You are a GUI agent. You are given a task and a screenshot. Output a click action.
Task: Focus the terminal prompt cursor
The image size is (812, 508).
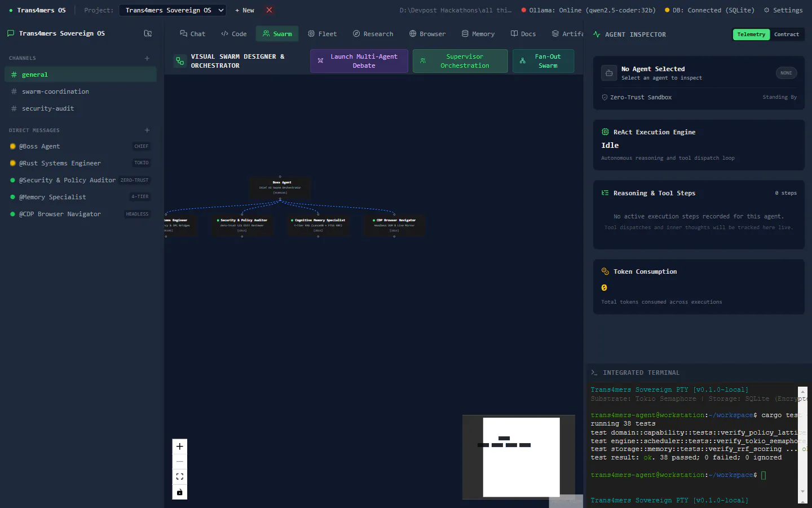click(764, 475)
